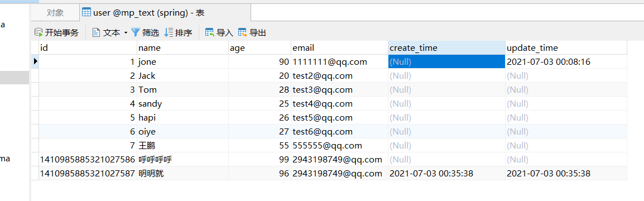Click email cell 1111111@qq.com
Image resolution: width=644 pixels, height=201 pixels.
339,61
